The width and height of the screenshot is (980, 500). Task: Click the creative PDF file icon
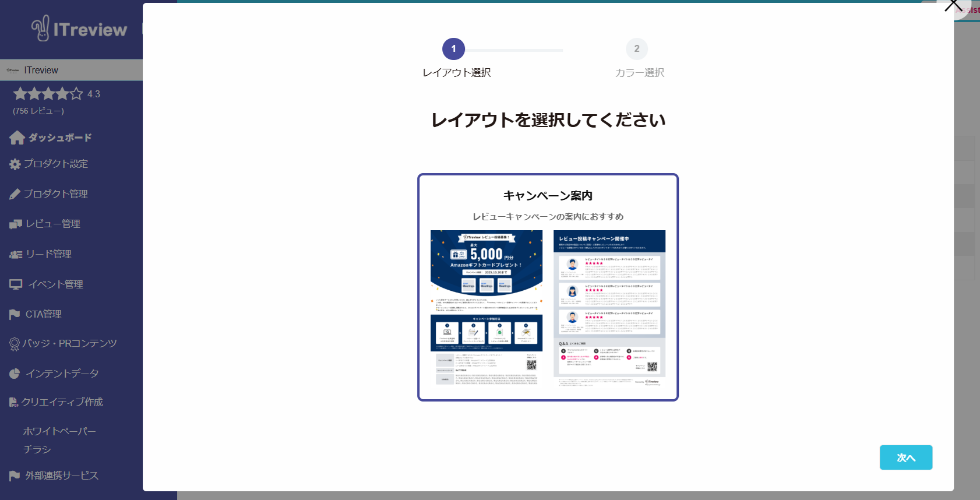tap(14, 402)
